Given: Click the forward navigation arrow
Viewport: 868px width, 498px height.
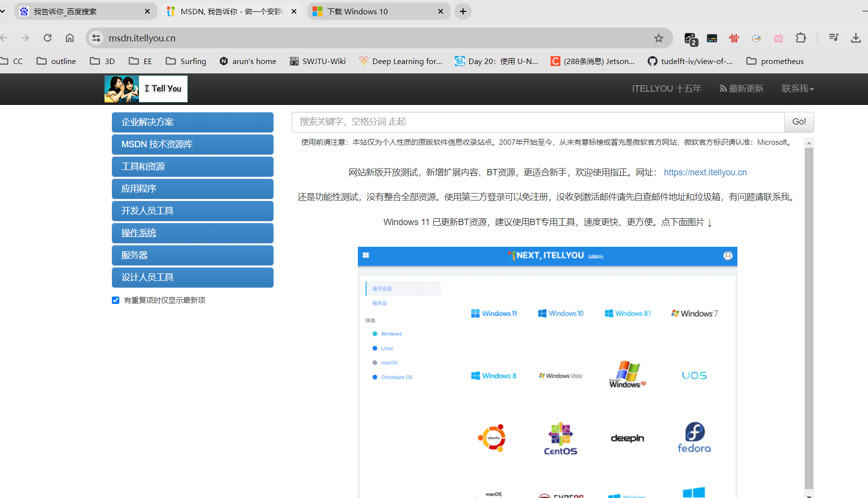Looking at the screenshot, I should (x=25, y=38).
